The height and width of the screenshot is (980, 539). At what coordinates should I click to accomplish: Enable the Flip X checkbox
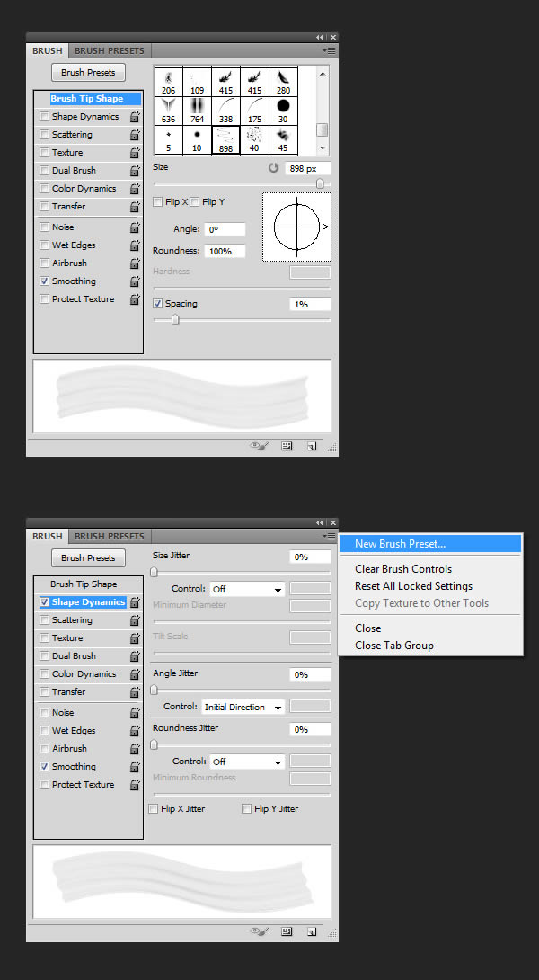[x=157, y=202]
